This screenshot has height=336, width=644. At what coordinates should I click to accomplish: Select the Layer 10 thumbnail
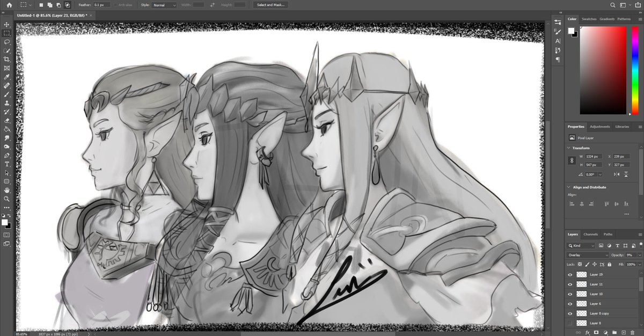pos(582,294)
